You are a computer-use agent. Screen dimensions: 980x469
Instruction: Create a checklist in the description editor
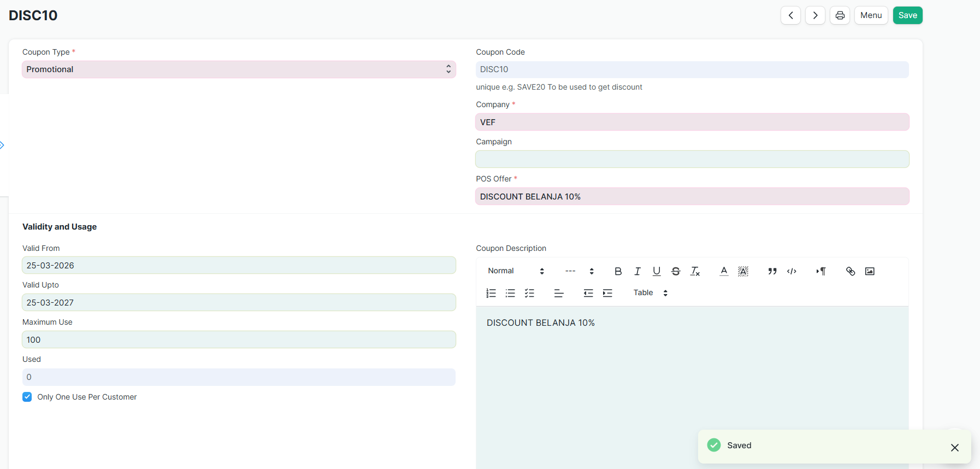529,293
